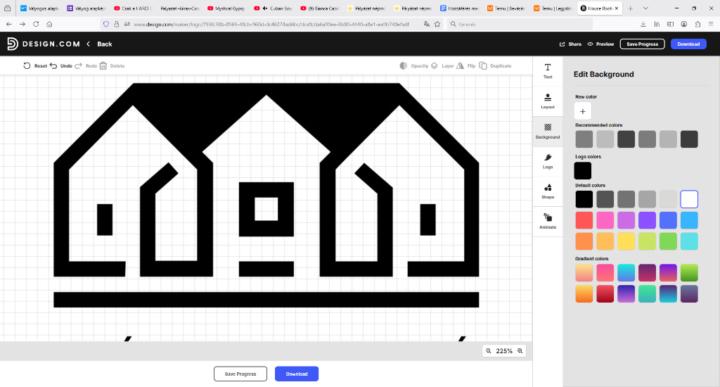Open the Shape tool in the sidebar
The image size is (720, 387).
[x=547, y=191]
